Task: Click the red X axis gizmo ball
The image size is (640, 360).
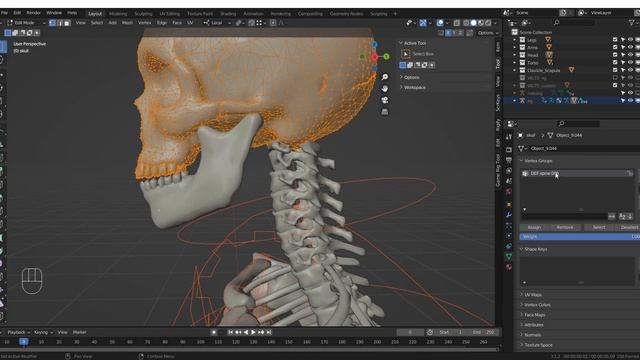Action: click(x=374, y=57)
